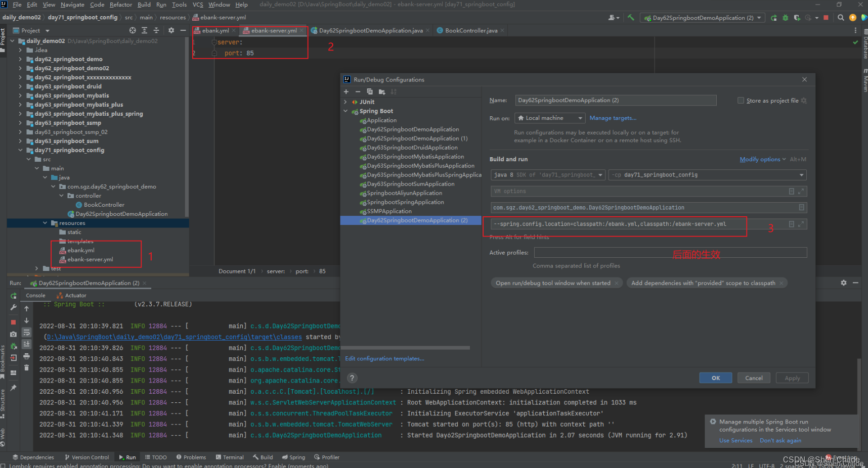Click OK in Run/Debug Configurations
Image resolution: width=868 pixels, height=468 pixels.
[716, 378]
